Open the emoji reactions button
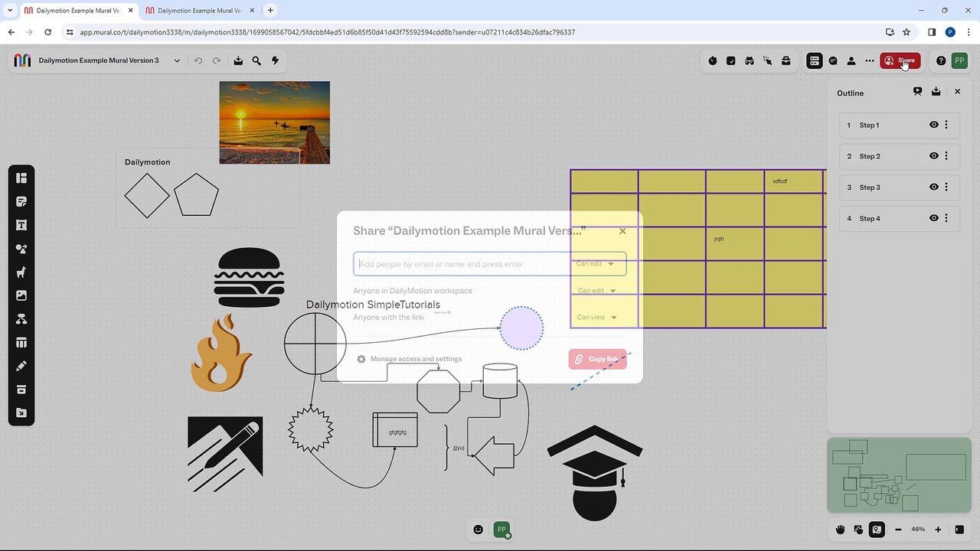 coord(479,530)
